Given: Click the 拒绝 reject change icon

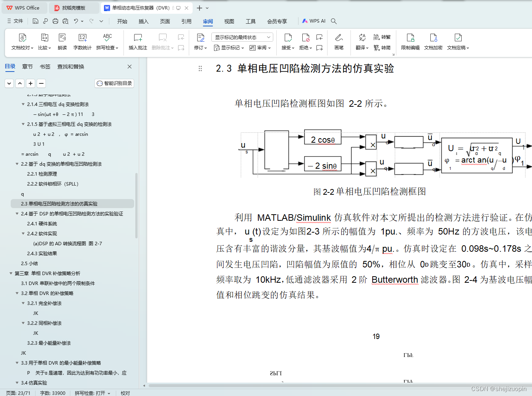Looking at the screenshot, I should (x=305, y=37).
